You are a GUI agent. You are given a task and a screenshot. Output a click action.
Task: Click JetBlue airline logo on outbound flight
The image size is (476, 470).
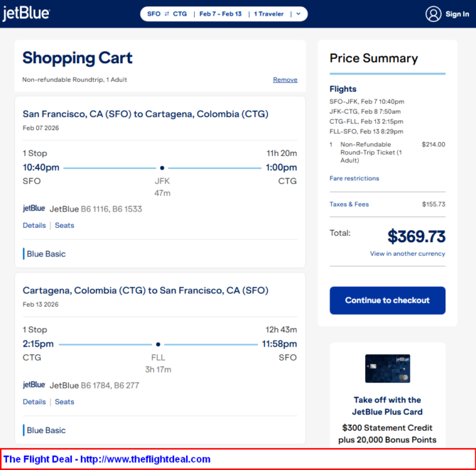pyautogui.click(x=34, y=209)
